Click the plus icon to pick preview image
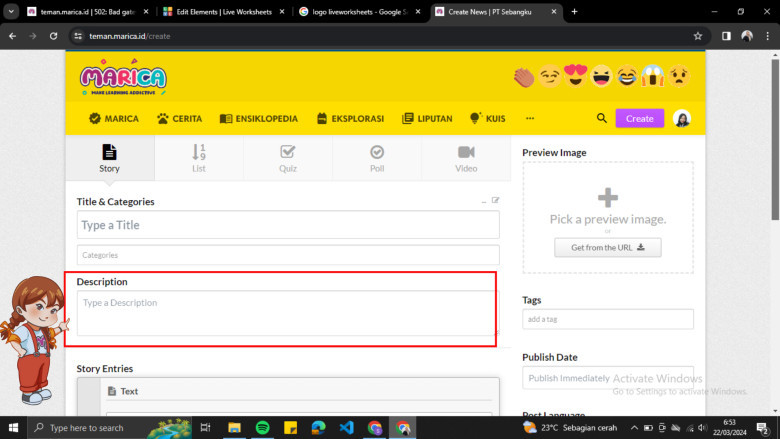780x439 pixels. click(x=607, y=197)
